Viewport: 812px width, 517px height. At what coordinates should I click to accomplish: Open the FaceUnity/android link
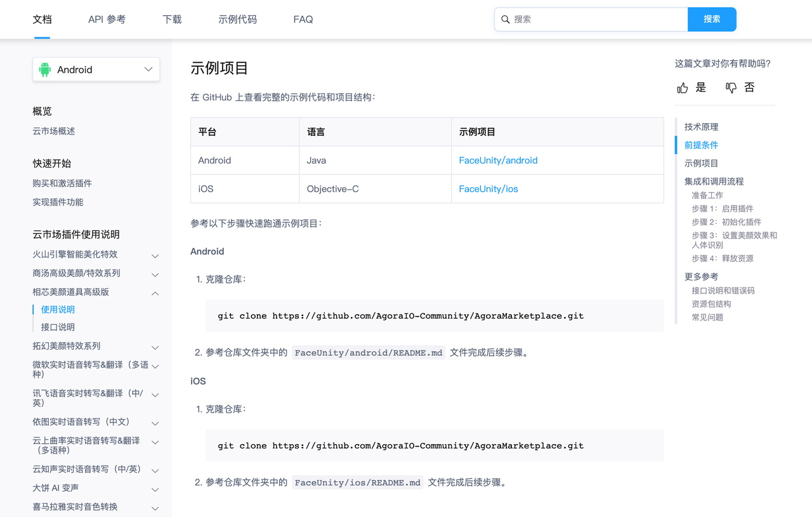point(498,160)
